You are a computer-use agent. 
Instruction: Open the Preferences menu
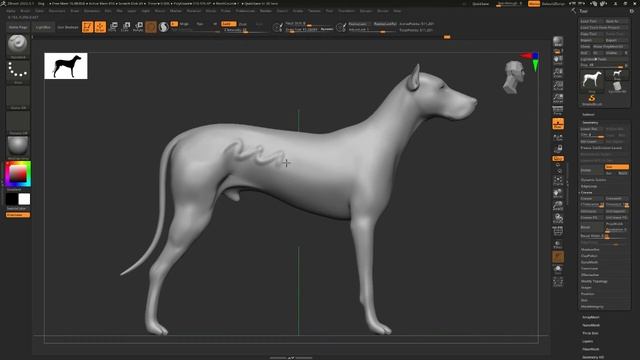pos(245,11)
